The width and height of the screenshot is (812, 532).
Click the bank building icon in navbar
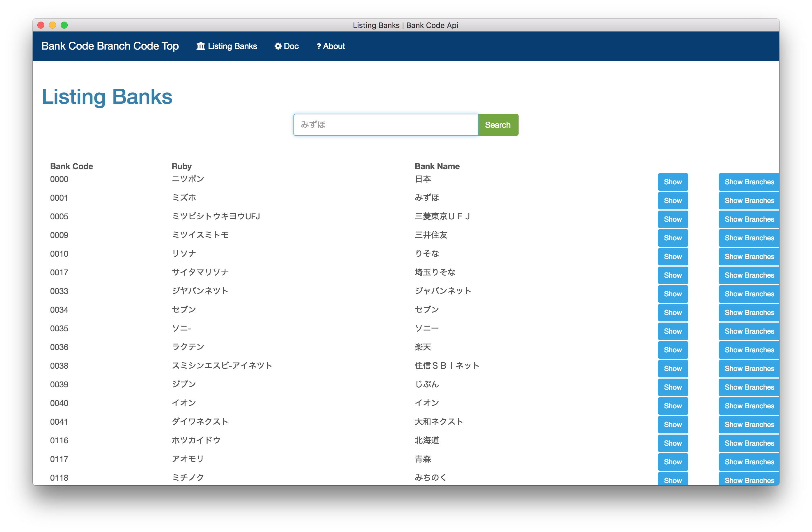[x=201, y=46]
